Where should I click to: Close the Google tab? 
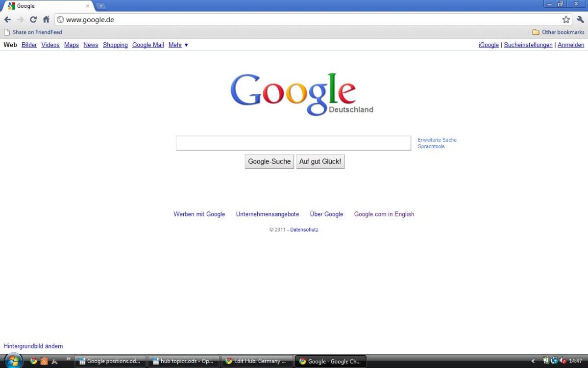click(88, 6)
